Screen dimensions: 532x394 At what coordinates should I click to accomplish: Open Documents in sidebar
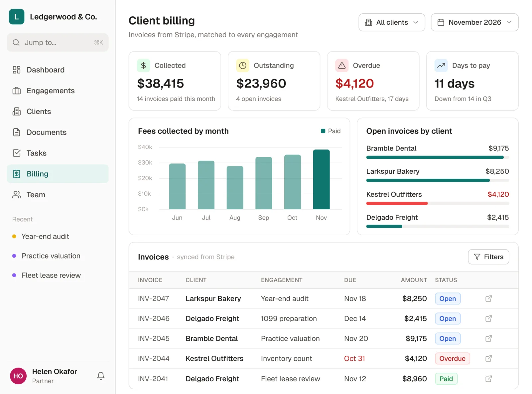[x=58, y=132]
